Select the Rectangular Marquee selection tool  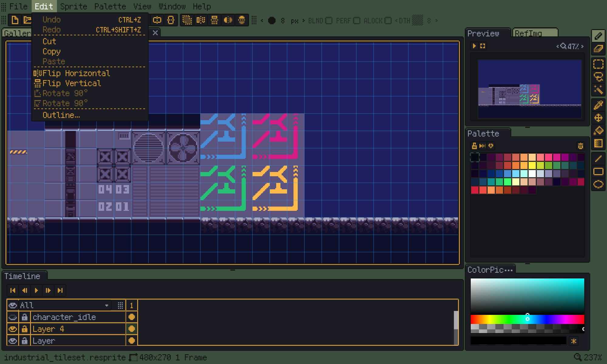598,64
